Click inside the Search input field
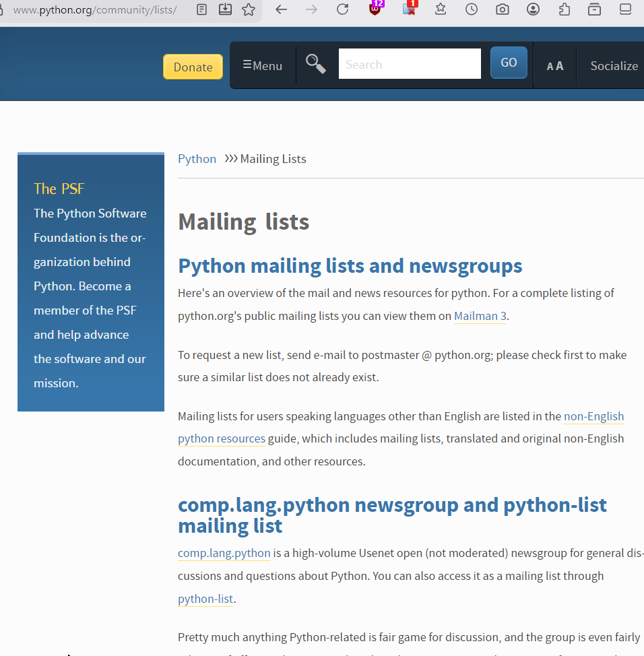The height and width of the screenshot is (656, 644). tap(409, 63)
